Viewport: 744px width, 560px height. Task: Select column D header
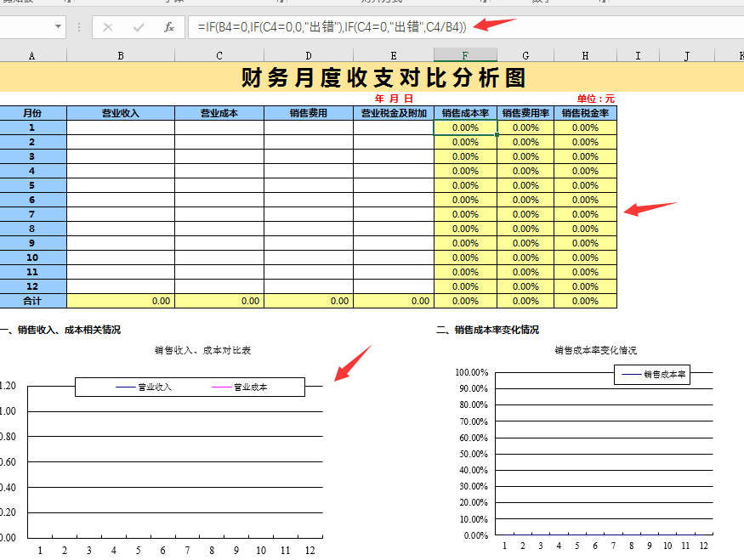[309, 55]
